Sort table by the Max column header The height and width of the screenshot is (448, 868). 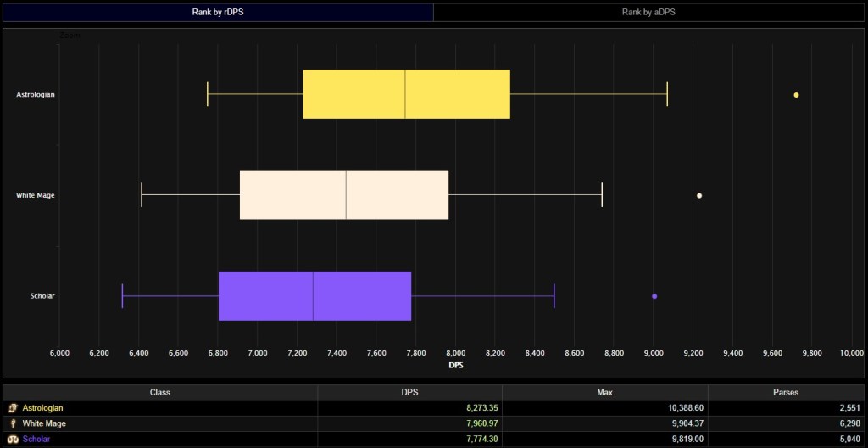pos(604,393)
